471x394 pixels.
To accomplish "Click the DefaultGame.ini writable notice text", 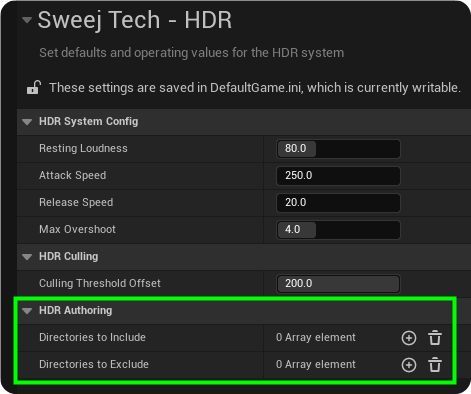I will [255, 88].
